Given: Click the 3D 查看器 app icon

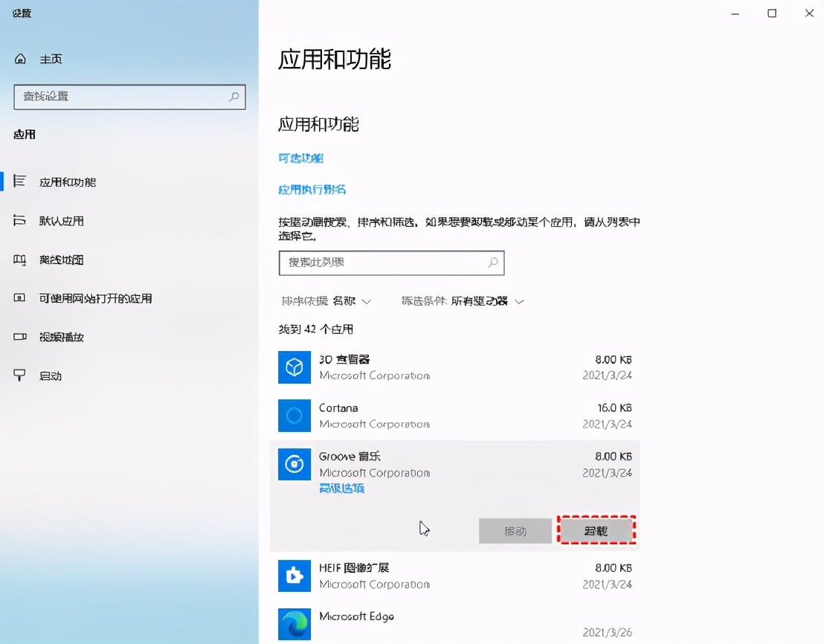Looking at the screenshot, I should (294, 367).
